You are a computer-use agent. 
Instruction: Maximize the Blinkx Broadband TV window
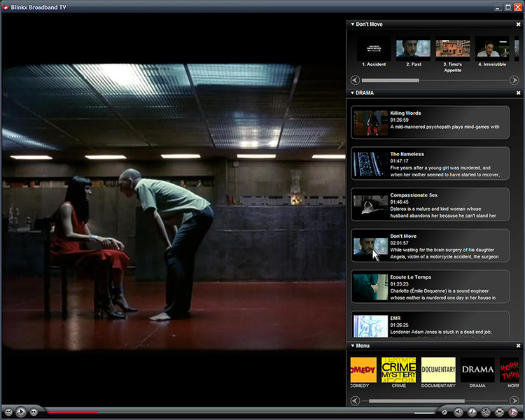(508, 7)
